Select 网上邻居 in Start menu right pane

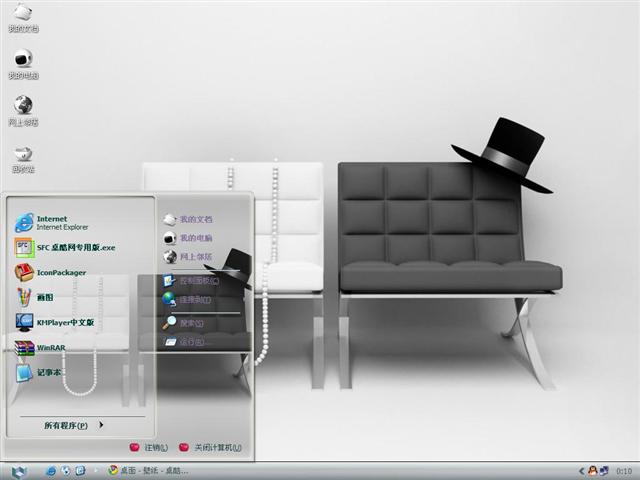(194, 257)
